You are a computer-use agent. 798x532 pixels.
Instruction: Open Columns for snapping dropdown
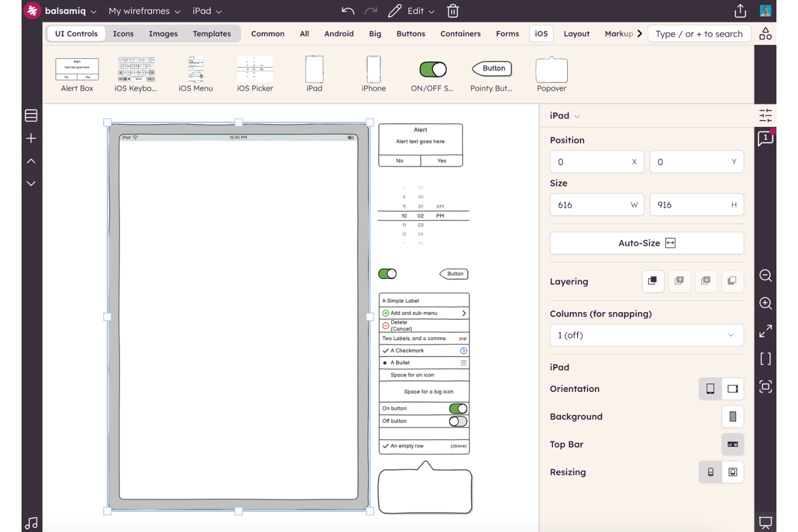pyautogui.click(x=646, y=335)
